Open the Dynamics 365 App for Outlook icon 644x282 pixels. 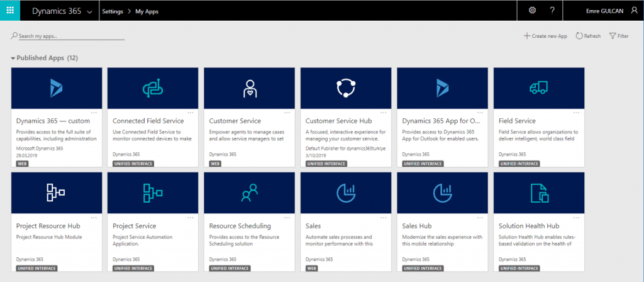[442, 88]
